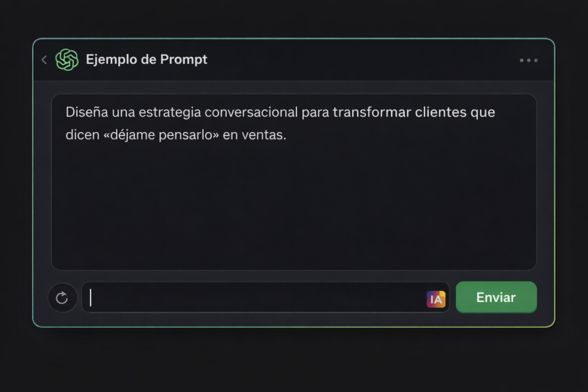Click the word "Prompt" in the header title
Screen dimensions: 588x392
click(x=184, y=60)
